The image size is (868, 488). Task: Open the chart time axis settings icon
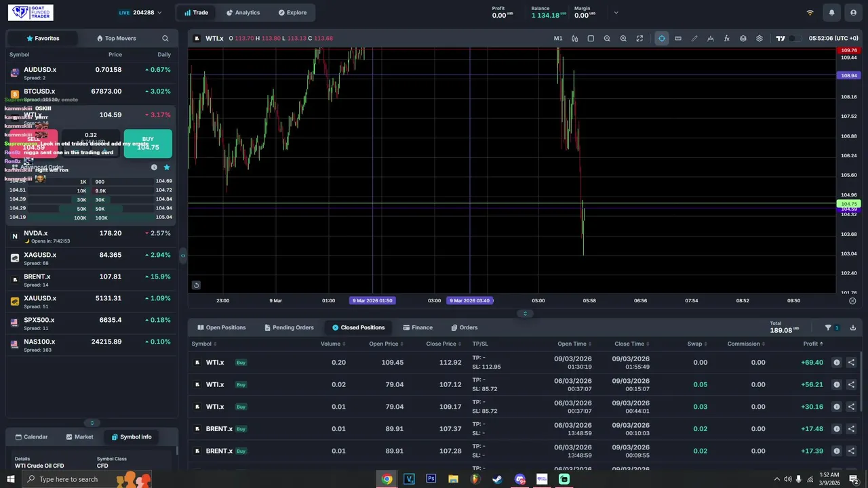pos(852,301)
